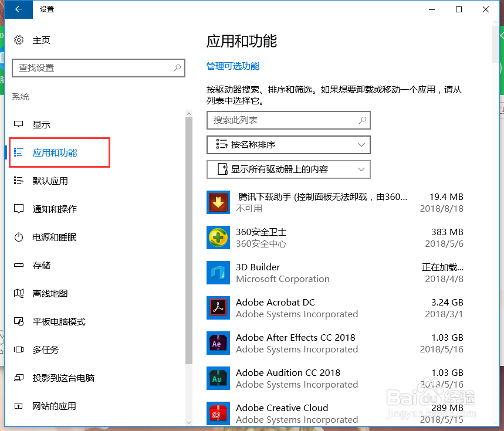The width and height of the screenshot is (504, 431).
Task: Click the 搜索此列表 search field
Action: coord(288,120)
